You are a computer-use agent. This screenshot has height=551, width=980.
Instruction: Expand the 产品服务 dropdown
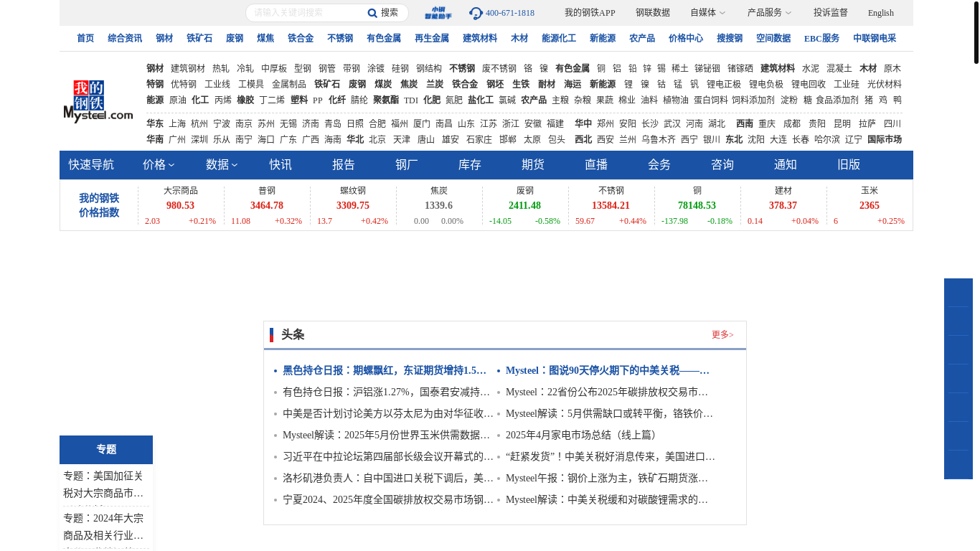(770, 13)
